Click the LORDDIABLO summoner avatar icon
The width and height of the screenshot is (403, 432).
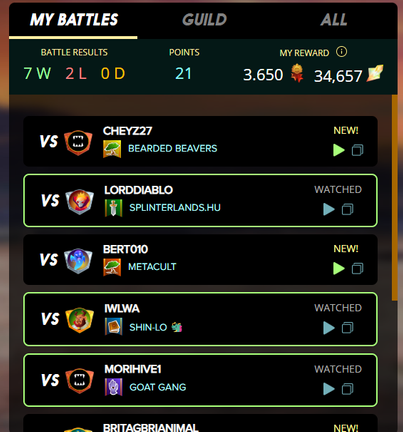coord(79,201)
